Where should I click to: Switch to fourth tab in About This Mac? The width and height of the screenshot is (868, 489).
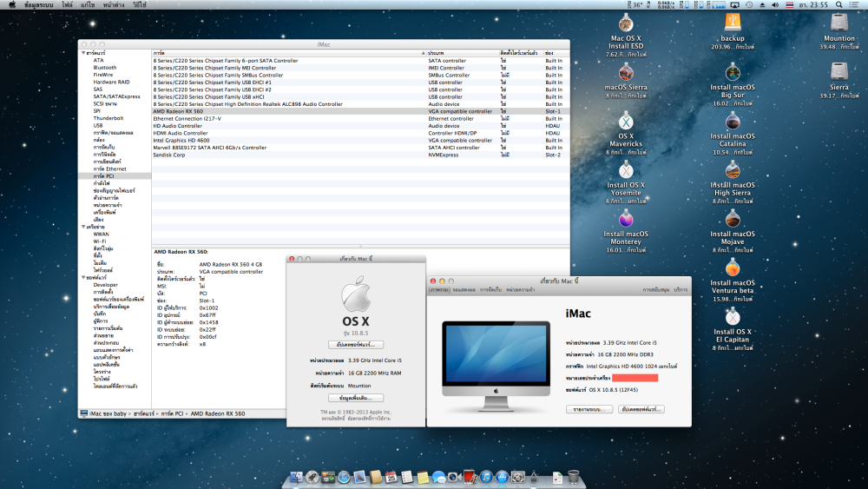[x=520, y=290]
